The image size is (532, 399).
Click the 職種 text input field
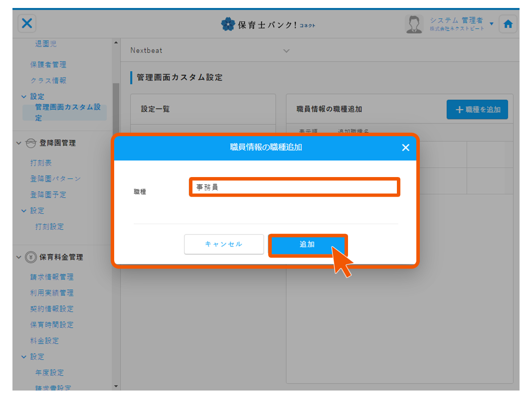point(294,188)
